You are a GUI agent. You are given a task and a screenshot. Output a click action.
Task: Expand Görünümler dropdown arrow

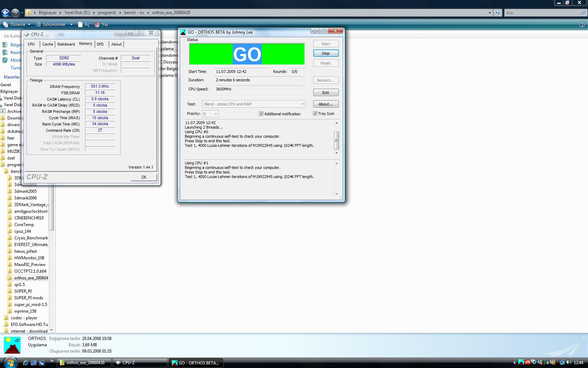[x=71, y=25]
